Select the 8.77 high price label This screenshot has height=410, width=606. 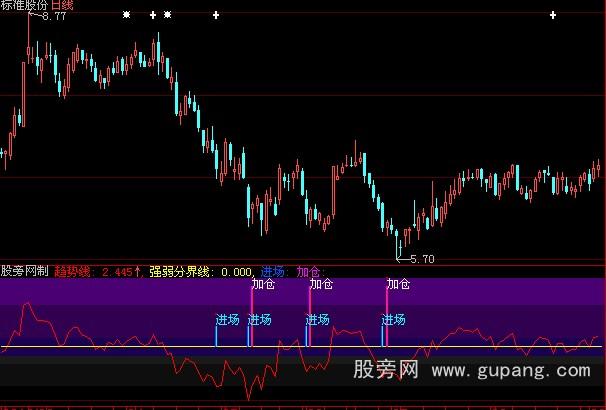click(54, 16)
